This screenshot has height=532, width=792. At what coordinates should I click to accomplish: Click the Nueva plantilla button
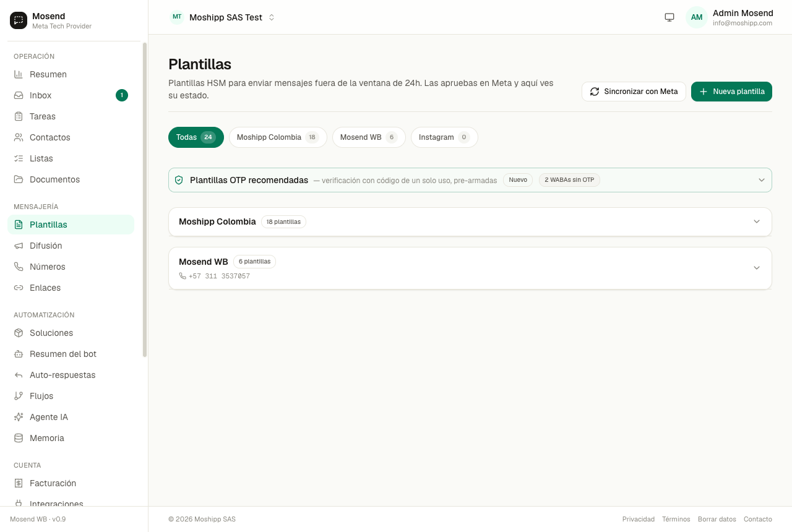731,92
